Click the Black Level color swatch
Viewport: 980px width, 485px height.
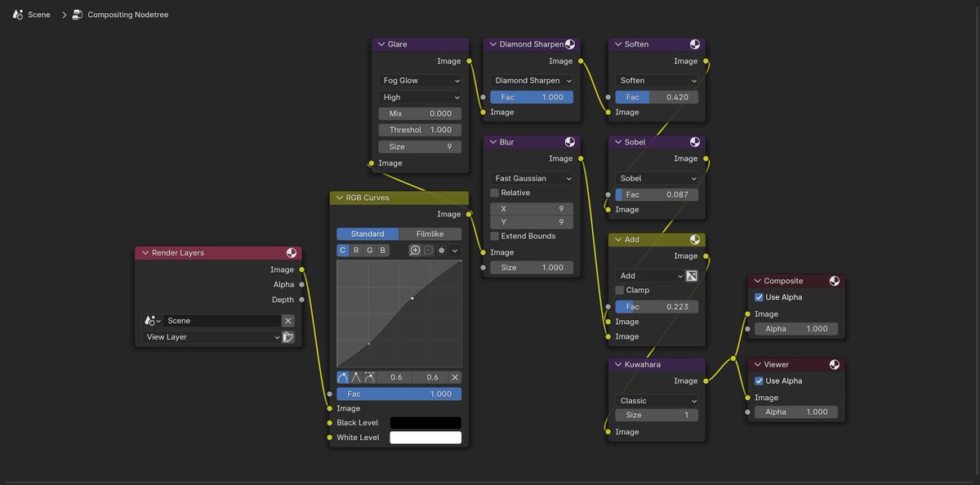(x=425, y=423)
